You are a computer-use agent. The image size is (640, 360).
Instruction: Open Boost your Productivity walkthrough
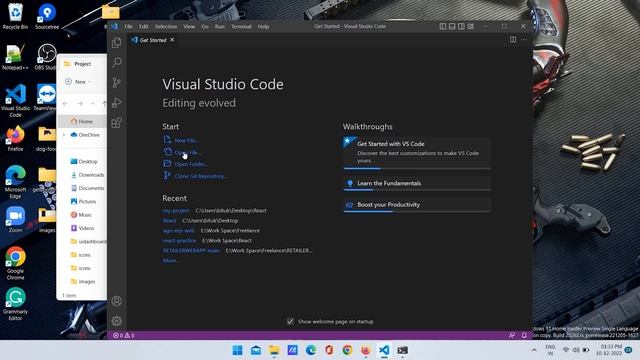[x=417, y=205]
